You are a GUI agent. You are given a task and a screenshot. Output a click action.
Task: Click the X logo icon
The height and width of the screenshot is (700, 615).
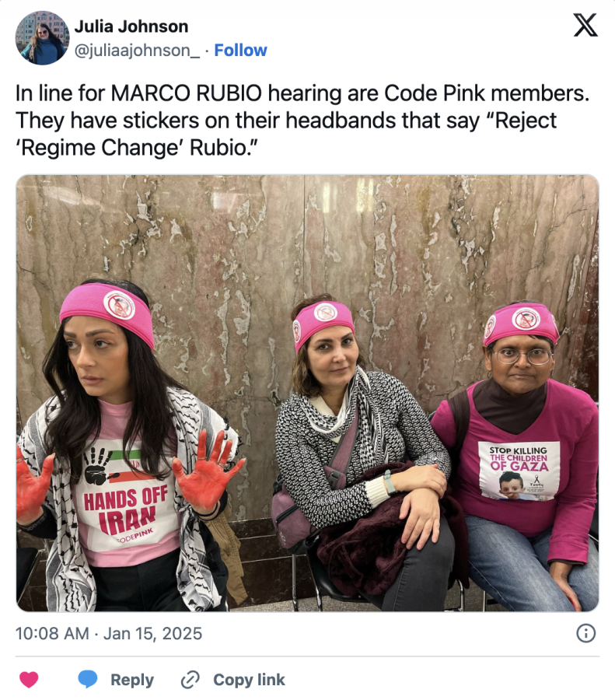pos(585,25)
